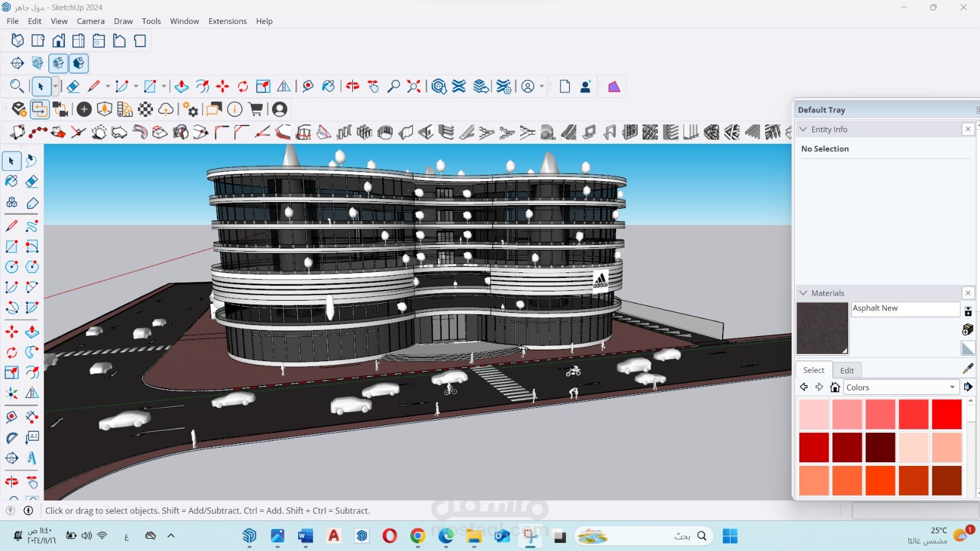
Task: Open the Rectangle shapes dropdown arrow
Action: pos(164,86)
